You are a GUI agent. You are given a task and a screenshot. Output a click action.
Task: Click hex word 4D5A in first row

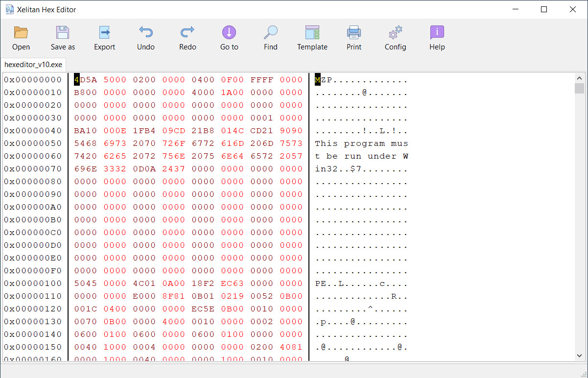pos(86,80)
